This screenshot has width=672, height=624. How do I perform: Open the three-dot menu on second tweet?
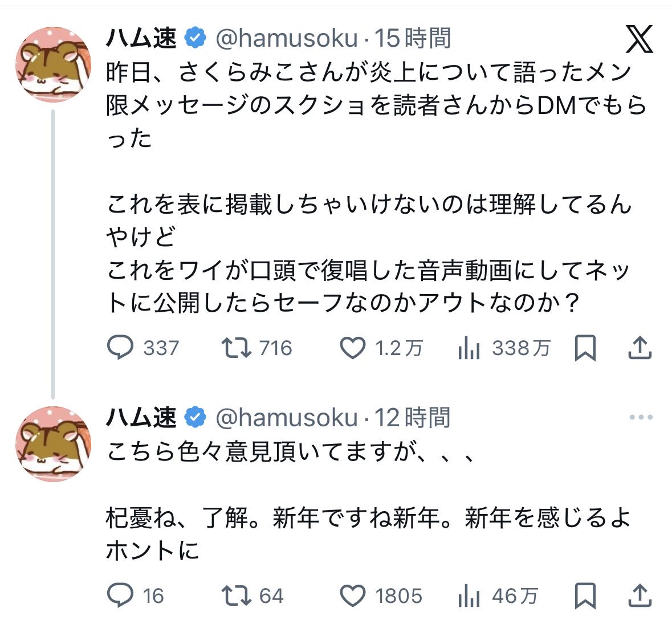(641, 418)
